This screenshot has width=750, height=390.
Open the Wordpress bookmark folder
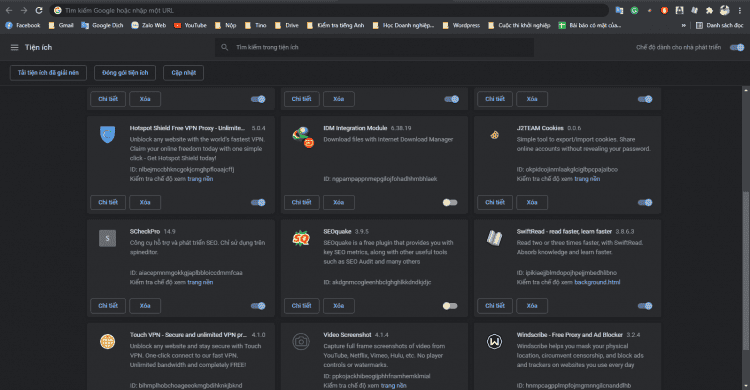coord(461,25)
